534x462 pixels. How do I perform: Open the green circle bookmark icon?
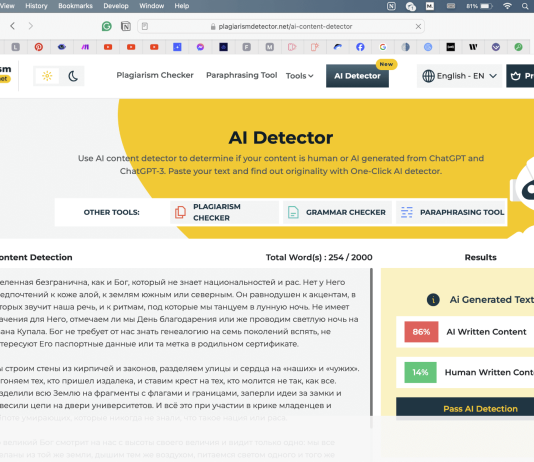pos(518,47)
